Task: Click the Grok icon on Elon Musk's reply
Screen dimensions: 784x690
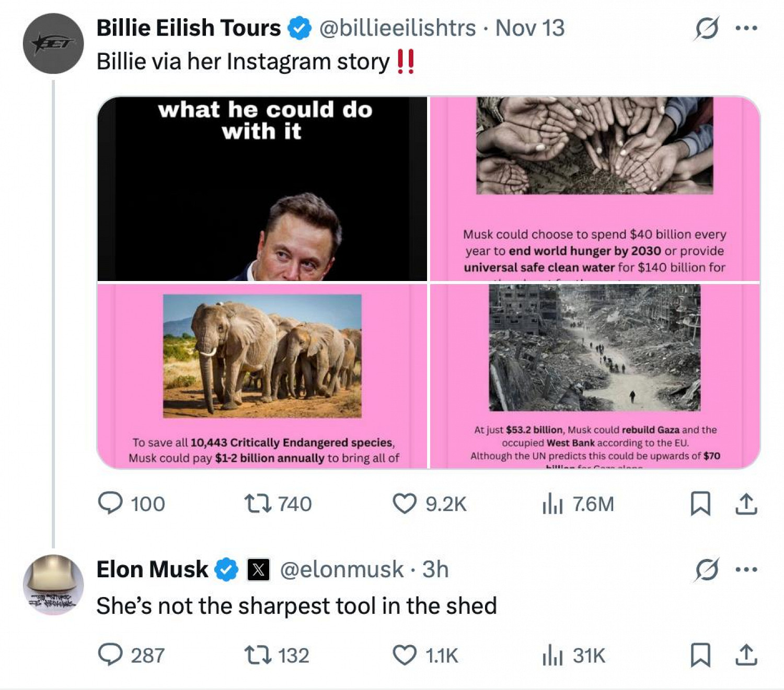Action: [707, 569]
